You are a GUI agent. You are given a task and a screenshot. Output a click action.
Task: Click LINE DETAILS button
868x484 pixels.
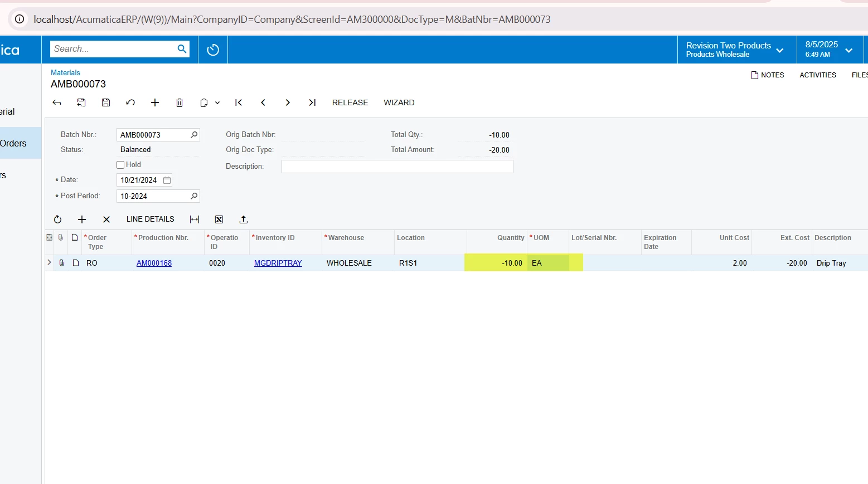[x=151, y=219]
